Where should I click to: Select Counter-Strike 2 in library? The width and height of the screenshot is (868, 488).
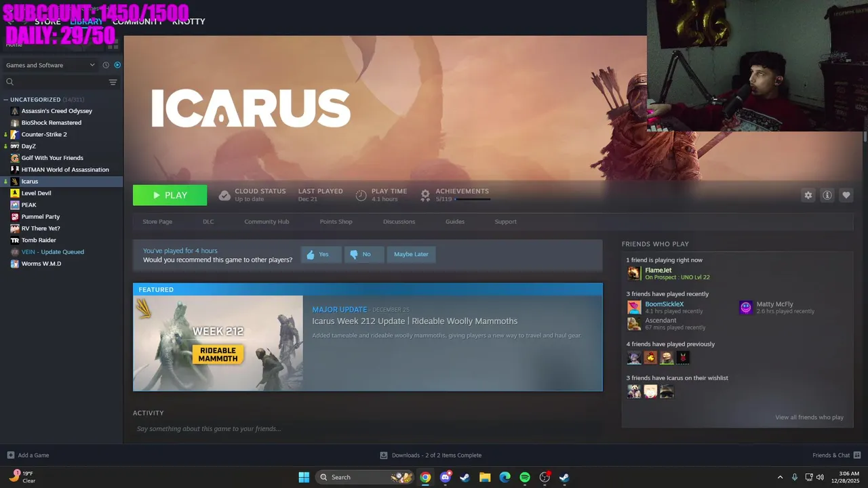44,134
